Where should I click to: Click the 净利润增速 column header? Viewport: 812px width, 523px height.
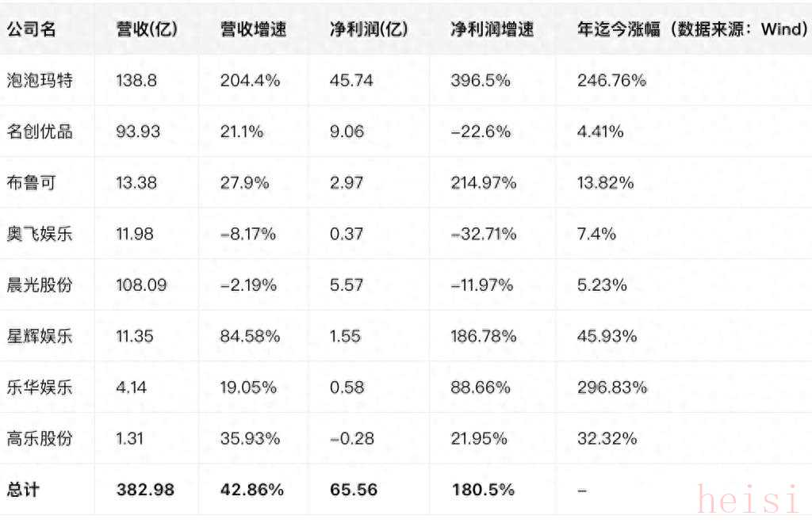pos(492,29)
